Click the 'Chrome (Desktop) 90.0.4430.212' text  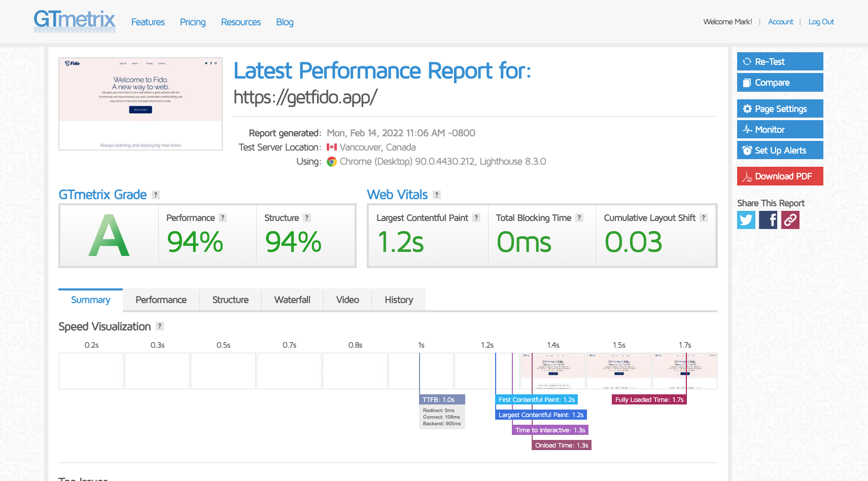(407, 161)
